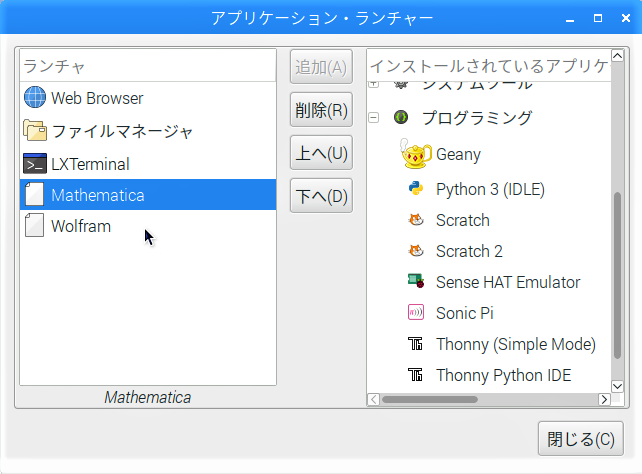This screenshot has height=474, width=642.
Task: Click the Mathematica blank file icon
Action: [34, 194]
